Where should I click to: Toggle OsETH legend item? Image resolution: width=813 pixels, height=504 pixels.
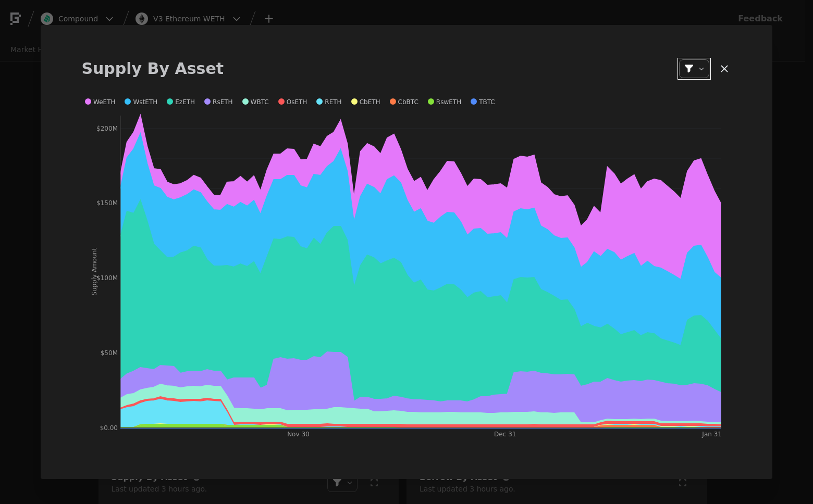tap(292, 102)
